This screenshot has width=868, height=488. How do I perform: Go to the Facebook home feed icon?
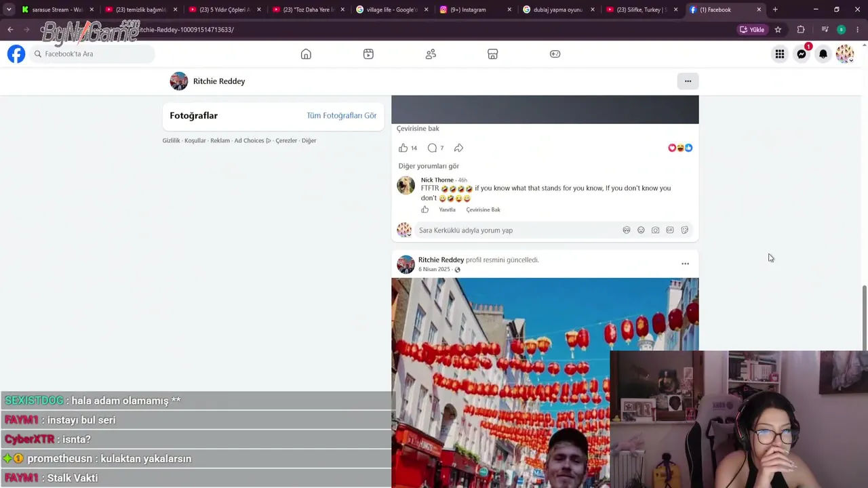pyautogui.click(x=306, y=54)
